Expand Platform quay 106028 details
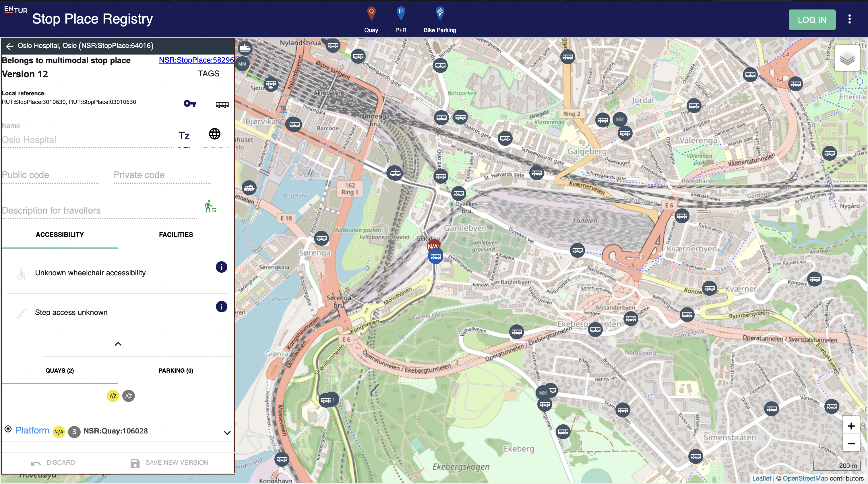This screenshot has height=484, width=868. 227,432
